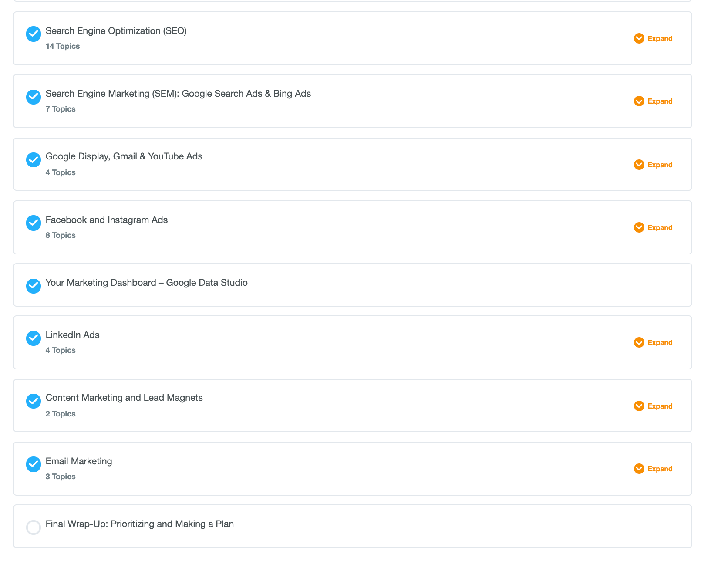Click the '7 Topics' label
The image size is (728, 568).
(61, 109)
